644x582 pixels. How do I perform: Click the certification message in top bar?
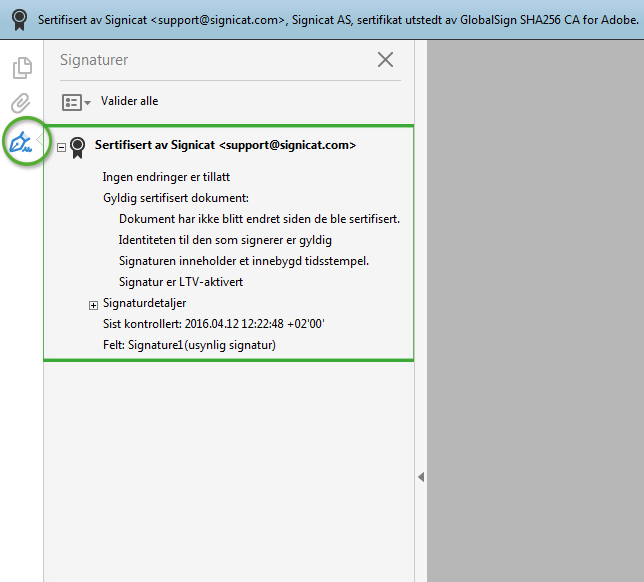point(338,20)
